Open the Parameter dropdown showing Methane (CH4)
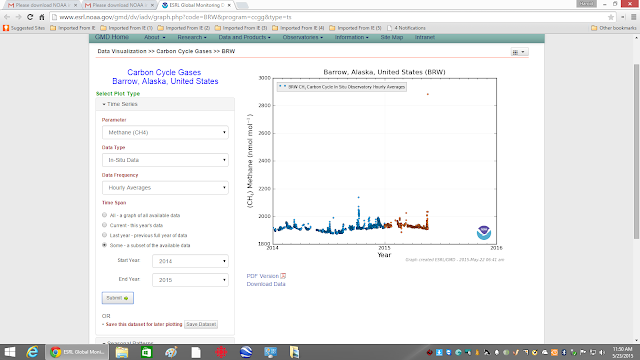This screenshot has width=640, height=360. click(x=165, y=132)
